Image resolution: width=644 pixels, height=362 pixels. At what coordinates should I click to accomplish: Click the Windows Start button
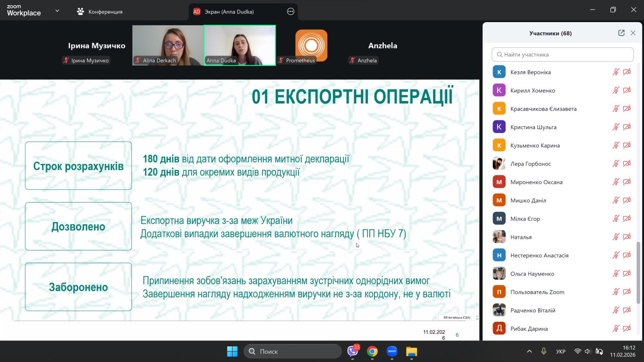[x=232, y=352]
